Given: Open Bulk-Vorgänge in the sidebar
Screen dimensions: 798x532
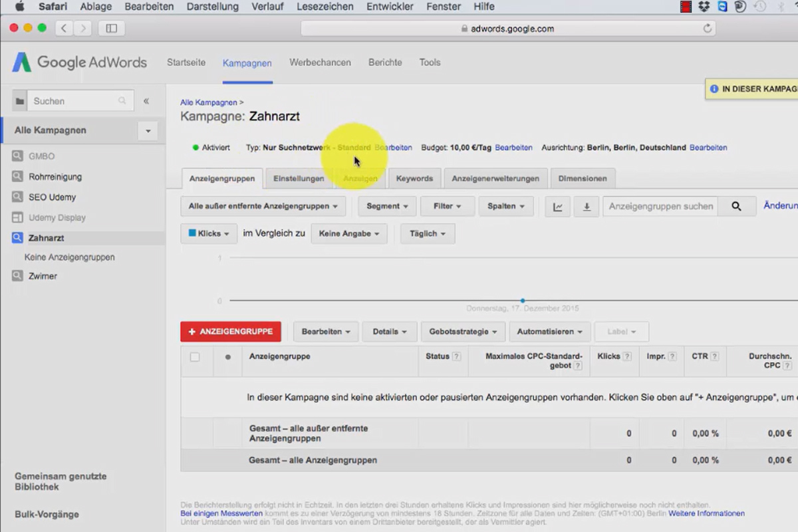Looking at the screenshot, I should coord(47,515).
